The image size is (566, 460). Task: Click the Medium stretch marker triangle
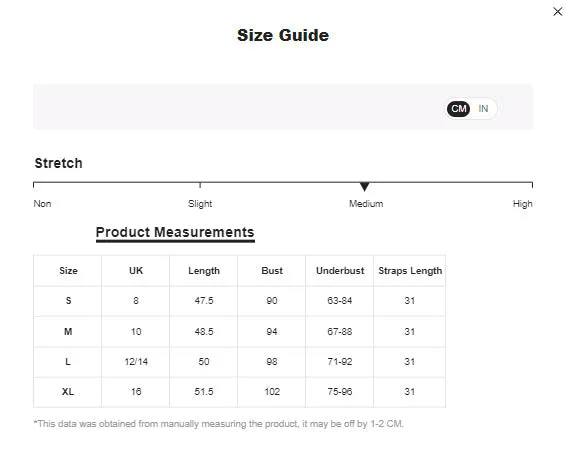[365, 187]
